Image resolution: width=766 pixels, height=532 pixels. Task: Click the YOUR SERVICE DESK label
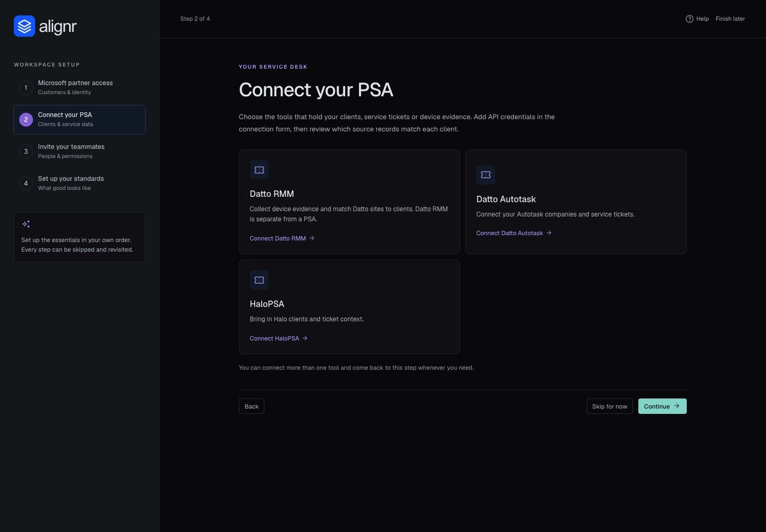click(x=273, y=67)
